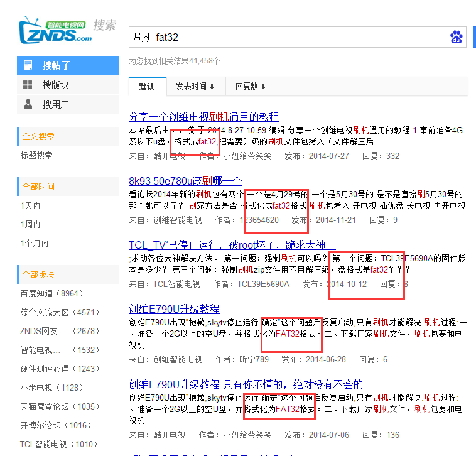The image size is (476, 456).
Task: Filter results to 1个月内
Action: [x=35, y=244]
